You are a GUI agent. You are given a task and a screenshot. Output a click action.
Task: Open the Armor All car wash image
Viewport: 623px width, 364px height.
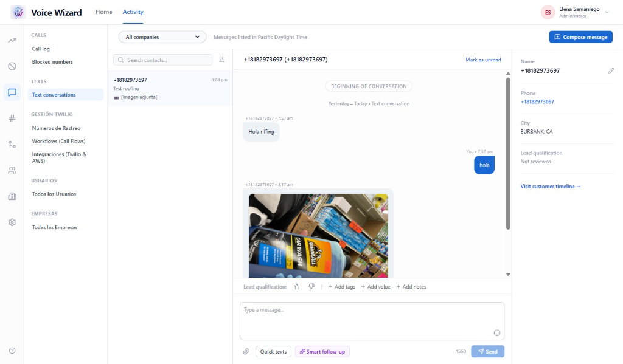318,236
